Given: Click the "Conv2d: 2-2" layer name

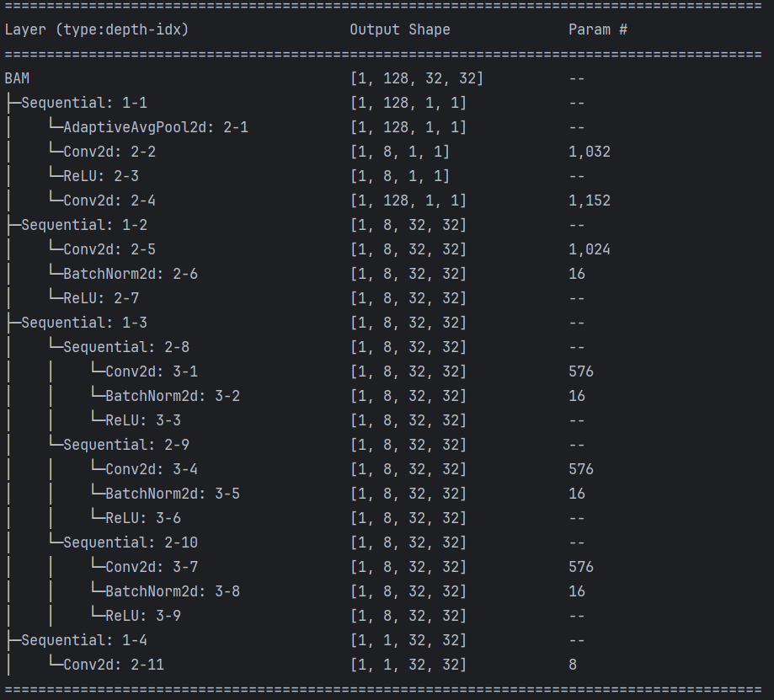Looking at the screenshot, I should [x=109, y=152].
